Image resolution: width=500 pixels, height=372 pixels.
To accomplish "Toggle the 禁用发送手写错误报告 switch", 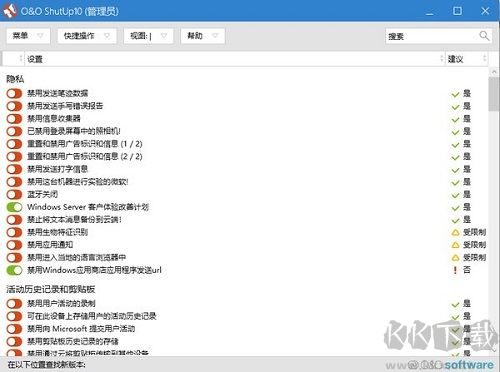I will coord(14,106).
